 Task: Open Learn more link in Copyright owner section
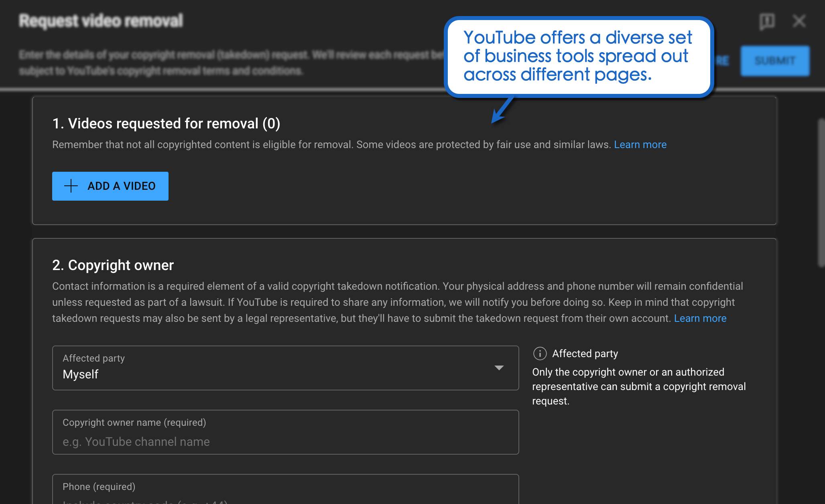point(700,318)
